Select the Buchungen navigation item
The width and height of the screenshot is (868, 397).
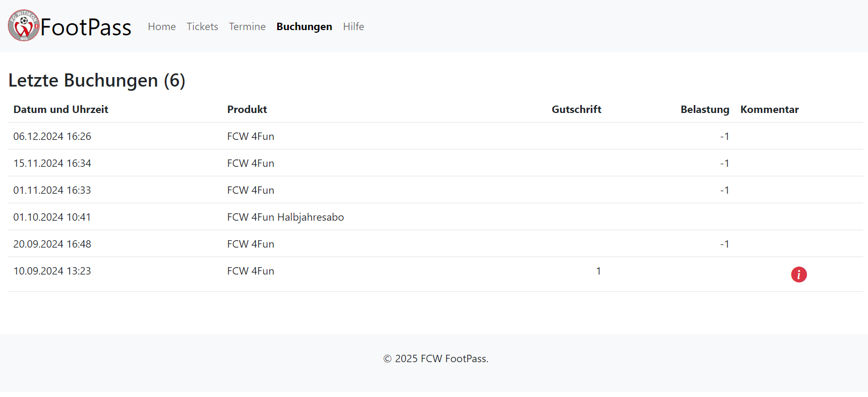click(x=304, y=26)
